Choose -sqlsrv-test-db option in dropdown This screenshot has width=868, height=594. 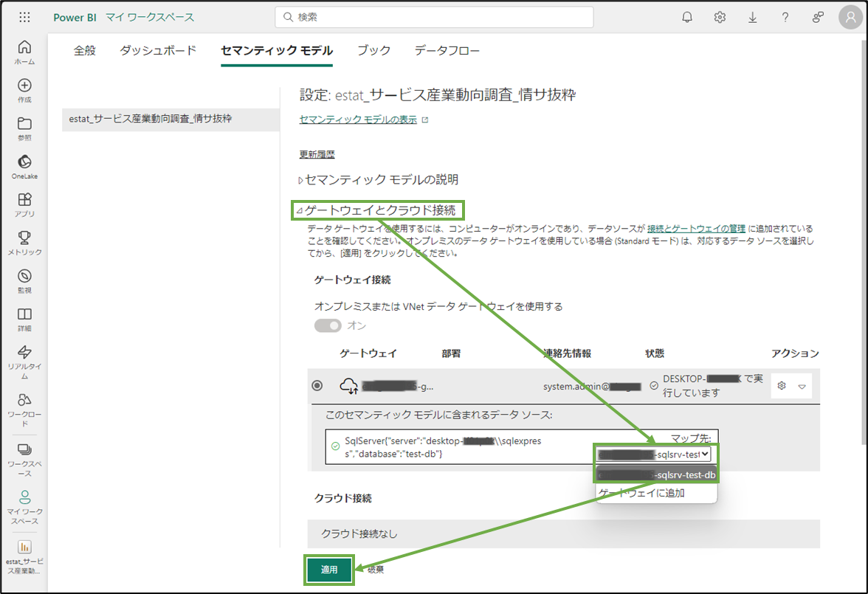tap(657, 475)
